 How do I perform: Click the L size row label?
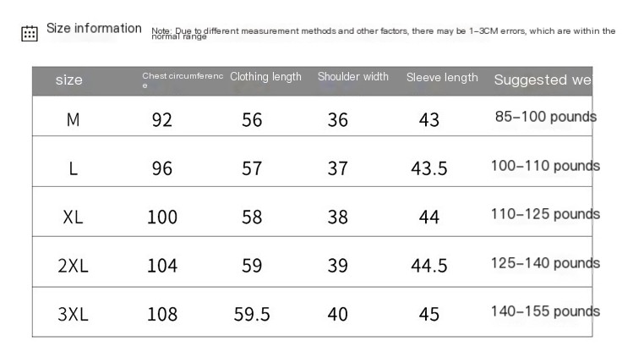point(74,168)
